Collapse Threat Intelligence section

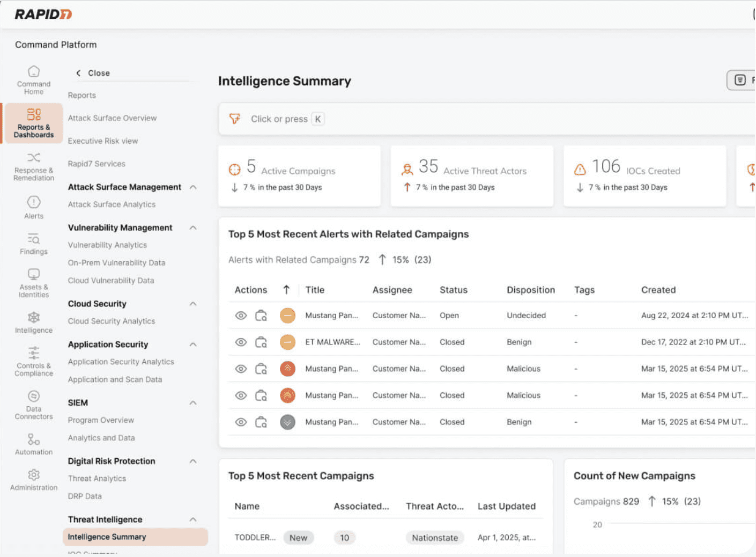[193, 519]
